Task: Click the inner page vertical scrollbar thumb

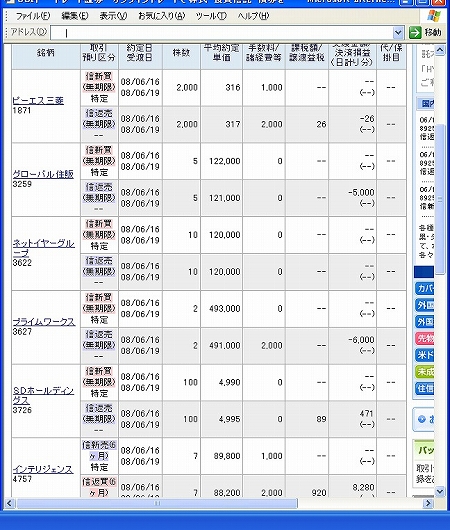Action: [x=440, y=199]
